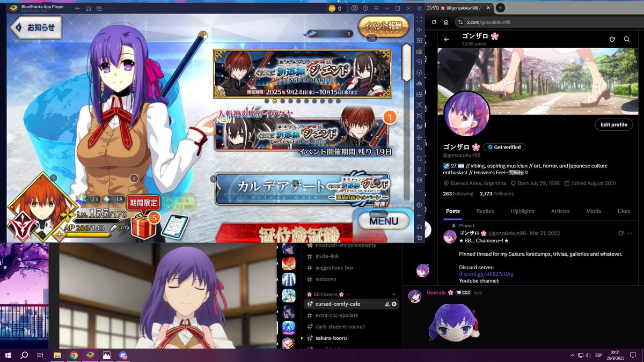Click the top event banner dated 9月24日
This screenshot has height=362, width=644.
302,73
